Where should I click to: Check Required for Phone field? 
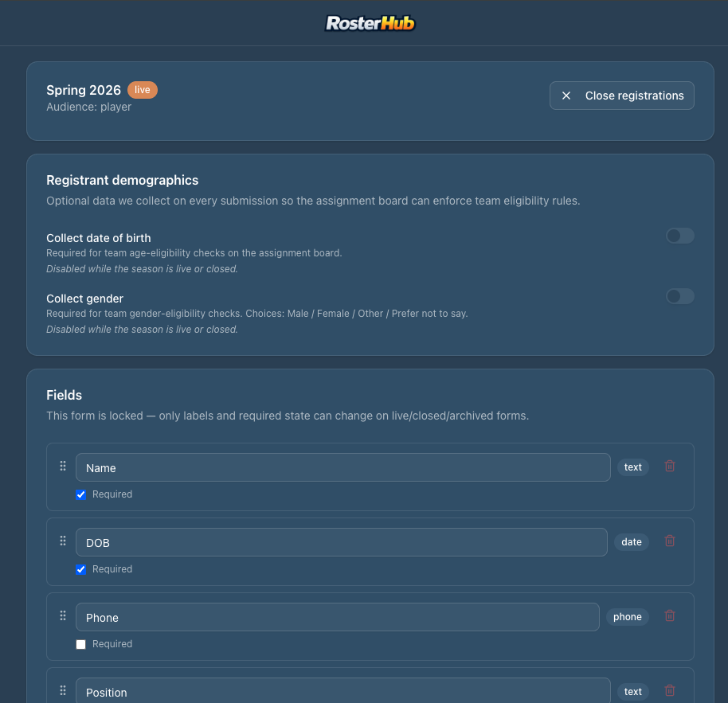click(80, 645)
